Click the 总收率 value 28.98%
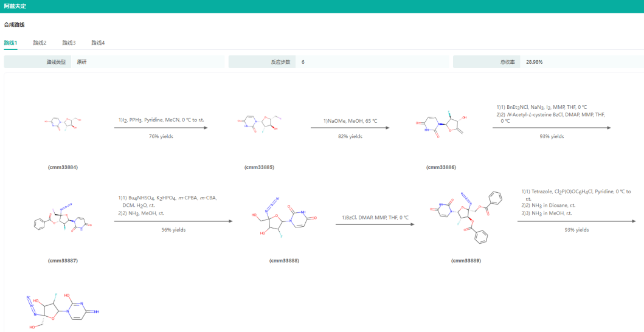644x332 pixels. [535, 62]
